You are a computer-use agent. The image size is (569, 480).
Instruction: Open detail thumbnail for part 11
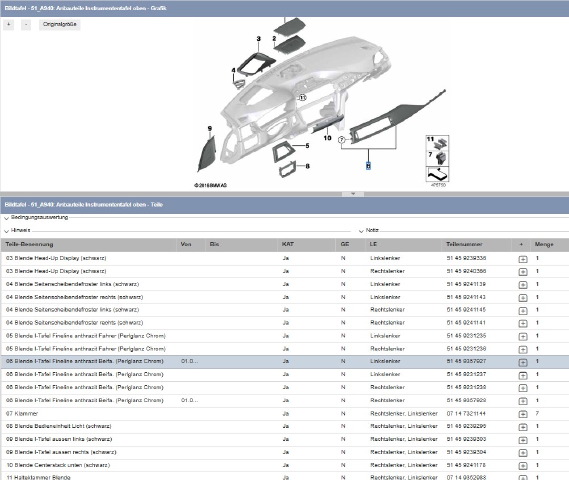(x=437, y=143)
